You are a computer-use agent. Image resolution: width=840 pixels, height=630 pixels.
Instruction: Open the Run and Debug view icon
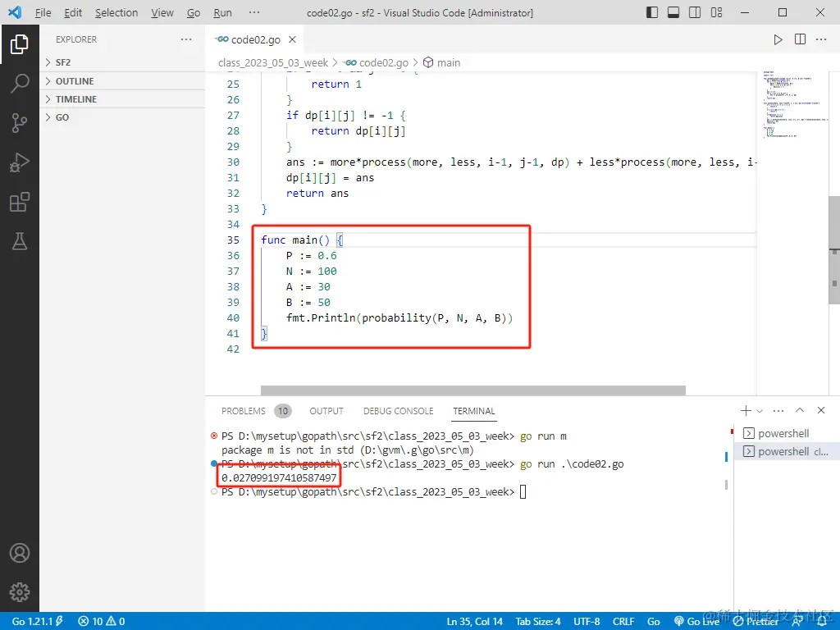coord(20,162)
